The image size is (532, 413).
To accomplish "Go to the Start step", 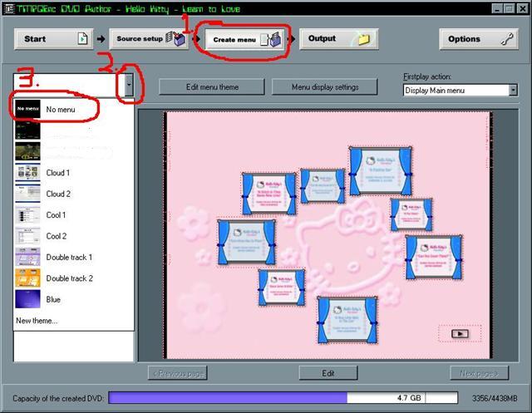I will (x=53, y=39).
